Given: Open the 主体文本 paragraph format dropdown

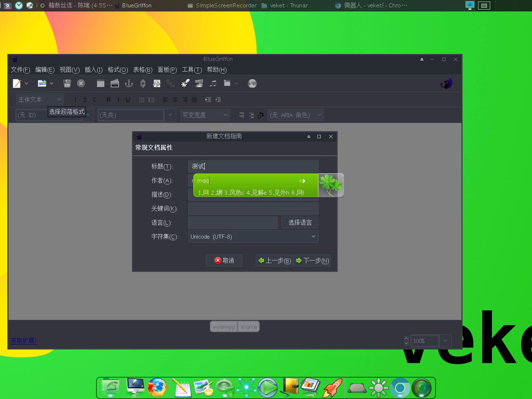Looking at the screenshot, I should 39,99.
